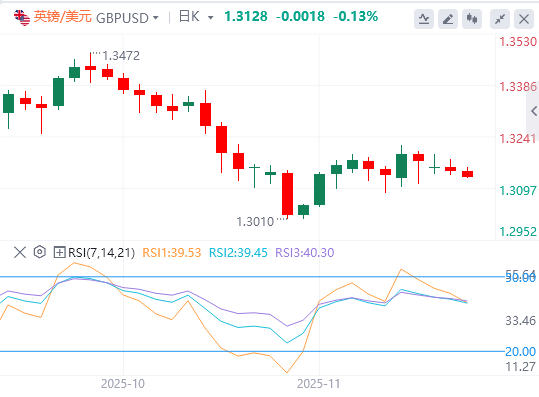The height and width of the screenshot is (397, 539).
Task: Click the RSI(7,14,21) indicator label
Action: tap(101, 253)
